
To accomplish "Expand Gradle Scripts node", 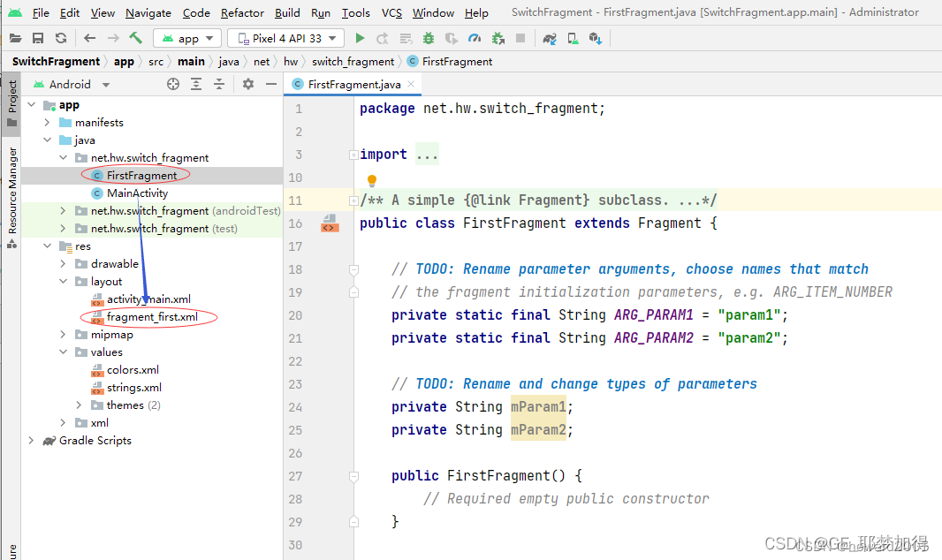I will coord(31,441).
